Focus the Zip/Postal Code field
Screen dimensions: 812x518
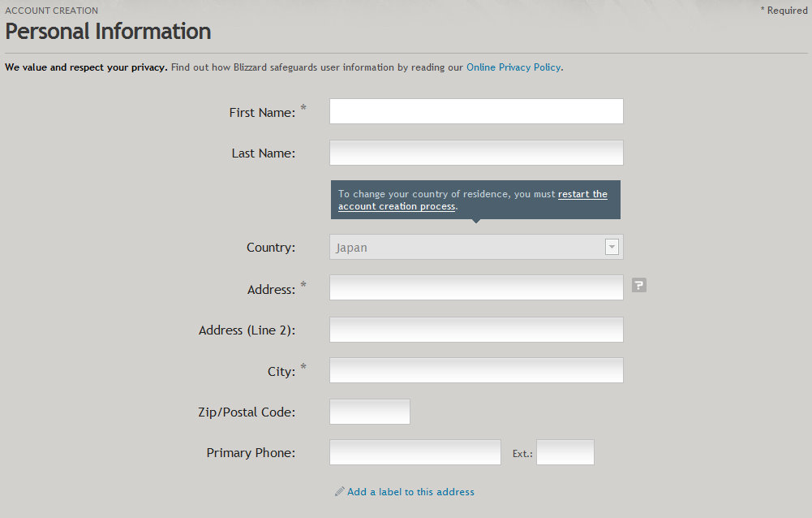click(370, 412)
